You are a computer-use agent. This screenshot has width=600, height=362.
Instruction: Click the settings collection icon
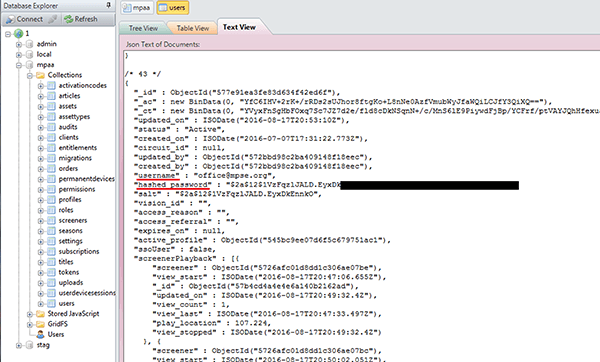coord(51,241)
